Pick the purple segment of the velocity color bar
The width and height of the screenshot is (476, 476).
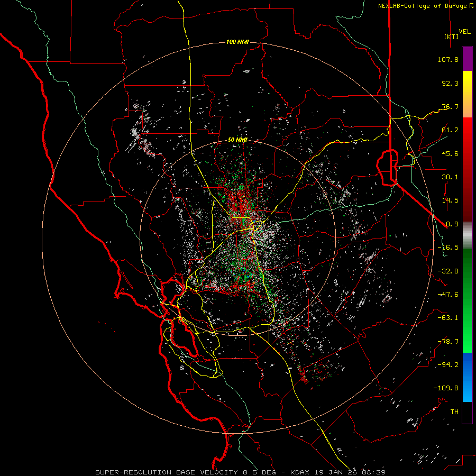click(467, 59)
